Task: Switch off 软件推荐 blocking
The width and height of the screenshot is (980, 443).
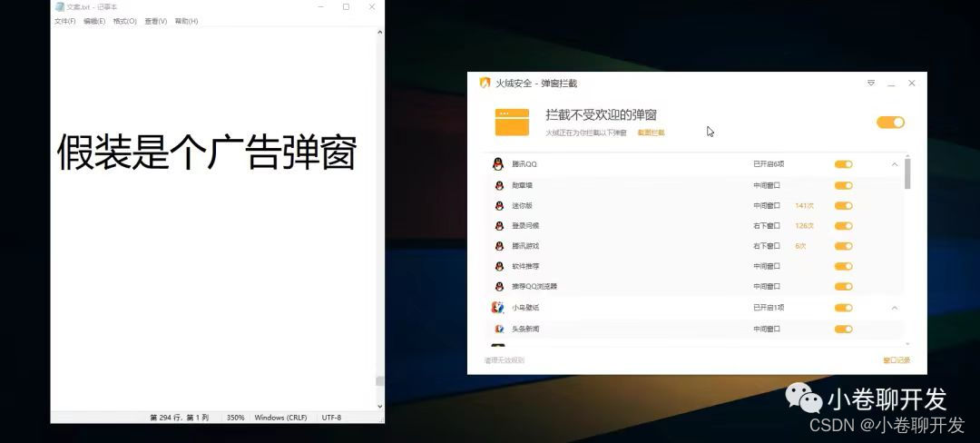Action: click(844, 266)
